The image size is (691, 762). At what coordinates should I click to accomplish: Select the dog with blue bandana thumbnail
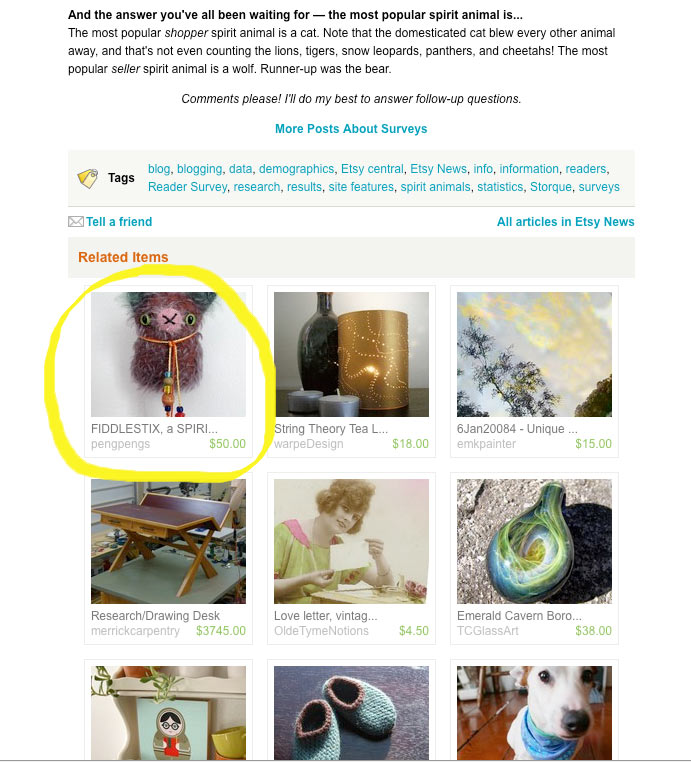pyautogui.click(x=534, y=713)
